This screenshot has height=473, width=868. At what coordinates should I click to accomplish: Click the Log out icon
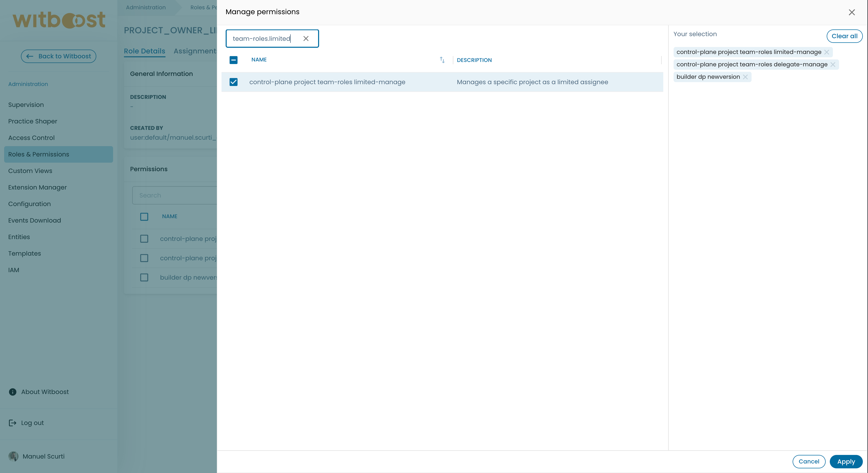point(12,423)
